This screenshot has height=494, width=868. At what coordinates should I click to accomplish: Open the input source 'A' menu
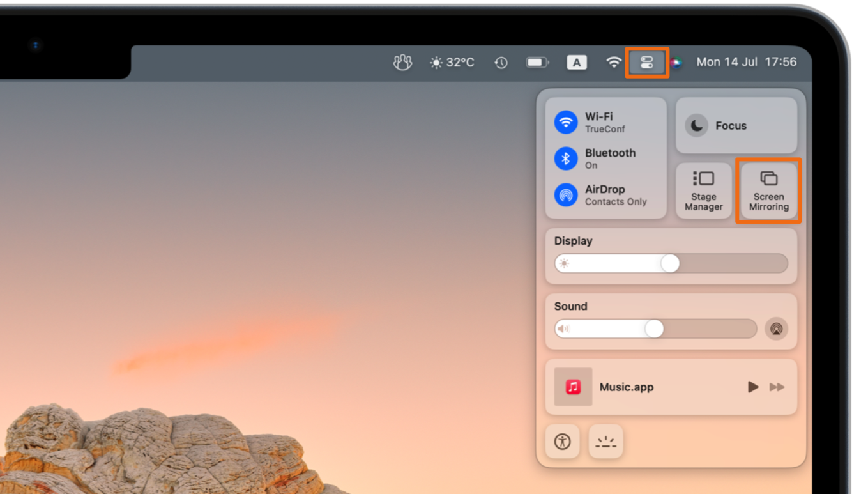(x=577, y=62)
